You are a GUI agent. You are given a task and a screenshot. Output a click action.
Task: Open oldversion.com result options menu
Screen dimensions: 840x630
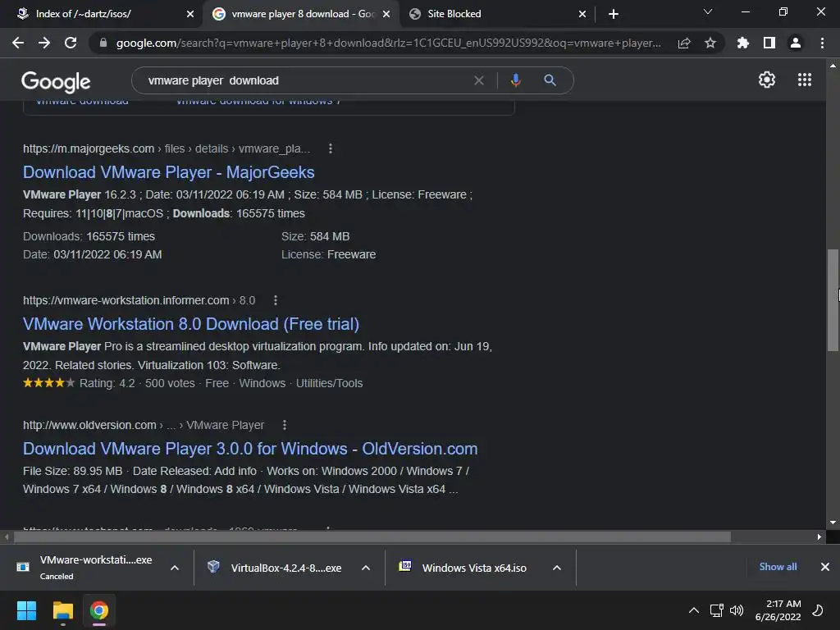pos(285,425)
